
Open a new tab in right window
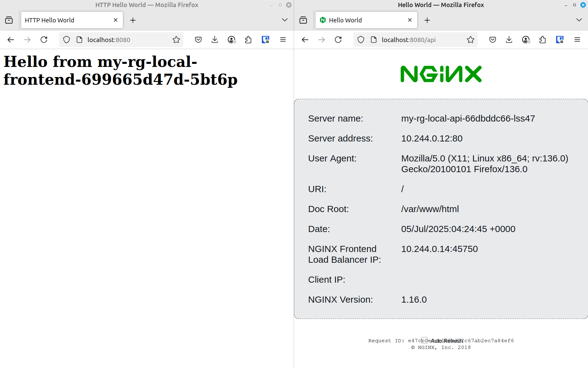click(427, 20)
